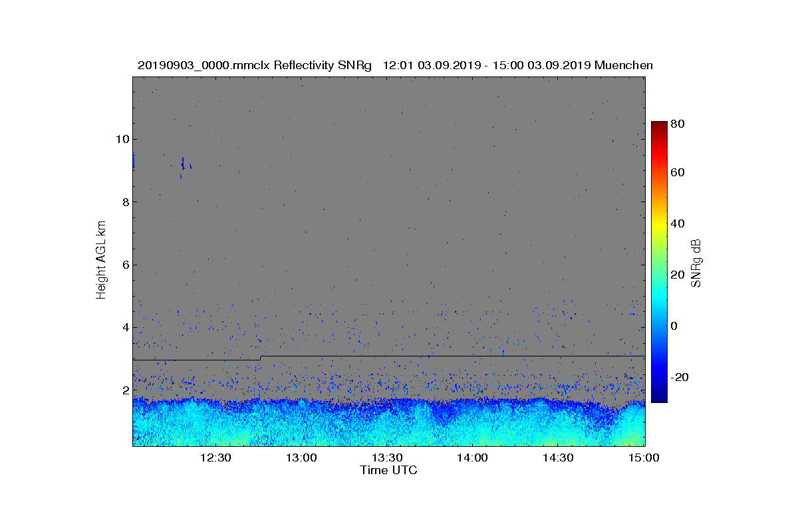This screenshot has width=798, height=532.
Task: Click the colorbar value 20
Action: 678,275
